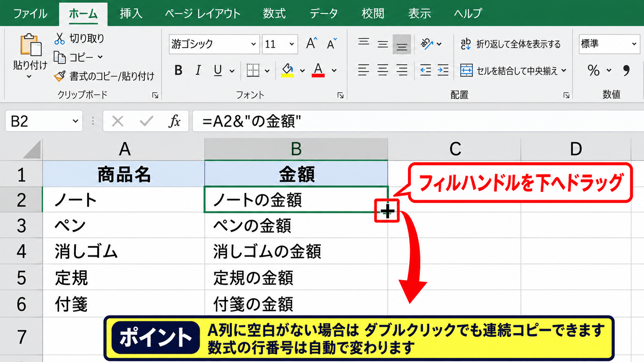Switch to the 挿入 tab

131,13
